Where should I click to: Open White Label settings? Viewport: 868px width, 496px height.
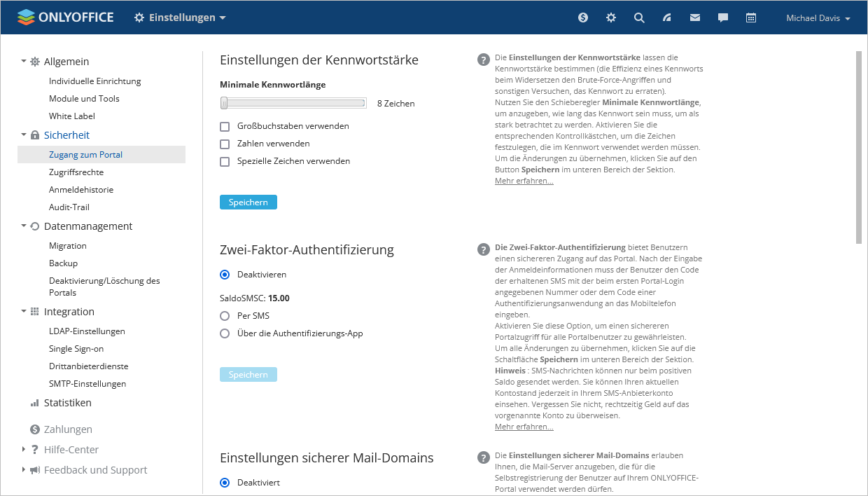pos(72,116)
